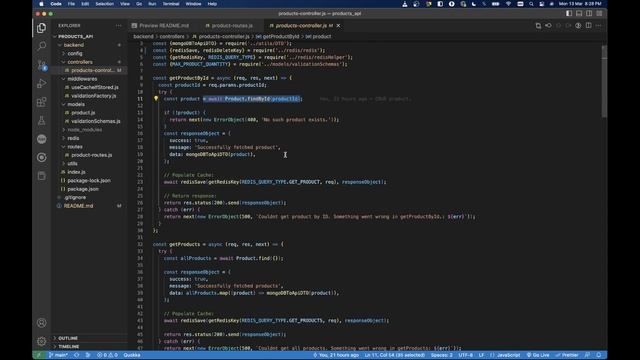Image resolution: width=640 pixels, height=360 pixels.
Task: Close the products-controller.js tab
Action: pyautogui.click(x=338, y=25)
